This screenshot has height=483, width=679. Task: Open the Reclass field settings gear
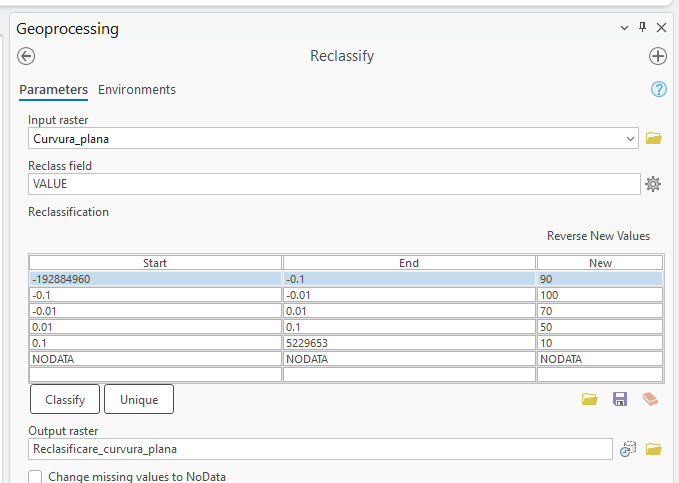pos(653,184)
